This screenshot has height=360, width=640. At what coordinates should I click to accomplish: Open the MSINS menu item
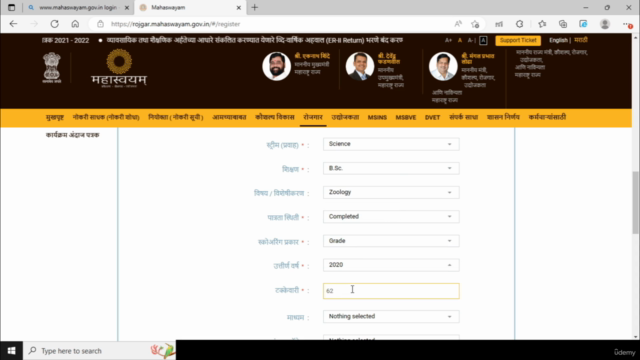377,118
